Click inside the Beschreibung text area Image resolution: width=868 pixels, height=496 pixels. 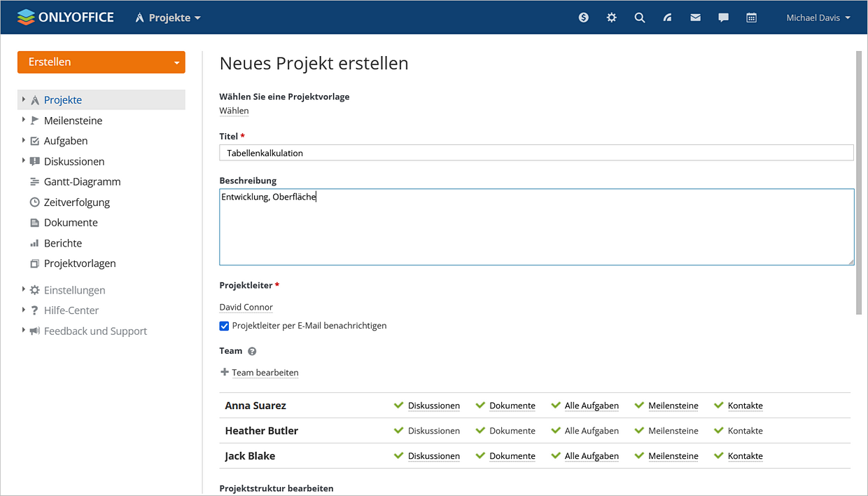[536, 227]
